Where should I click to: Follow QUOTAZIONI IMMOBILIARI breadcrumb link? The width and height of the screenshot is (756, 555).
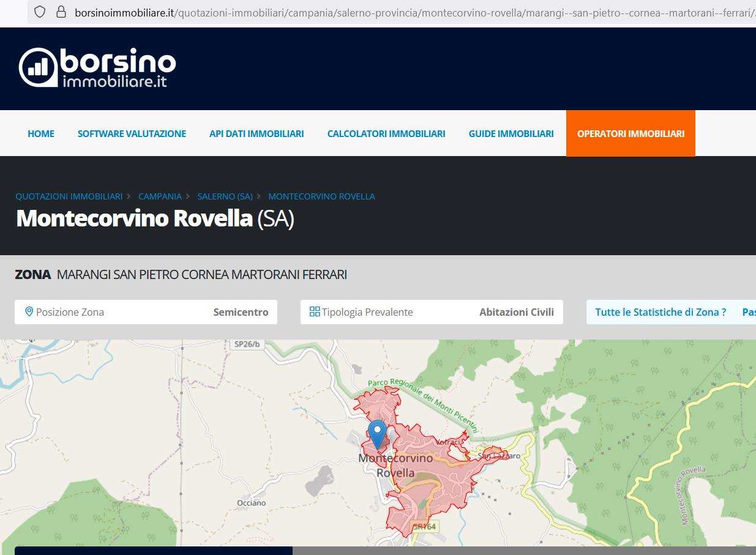(69, 196)
